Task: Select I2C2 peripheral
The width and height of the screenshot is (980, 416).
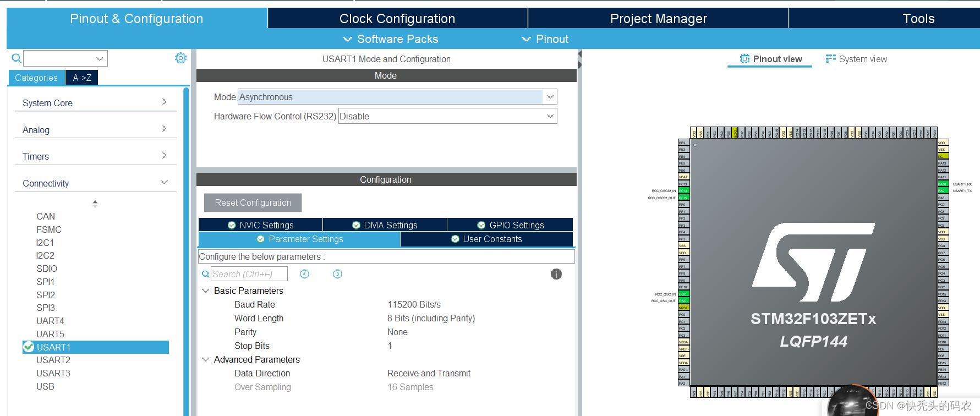Action: coord(45,255)
